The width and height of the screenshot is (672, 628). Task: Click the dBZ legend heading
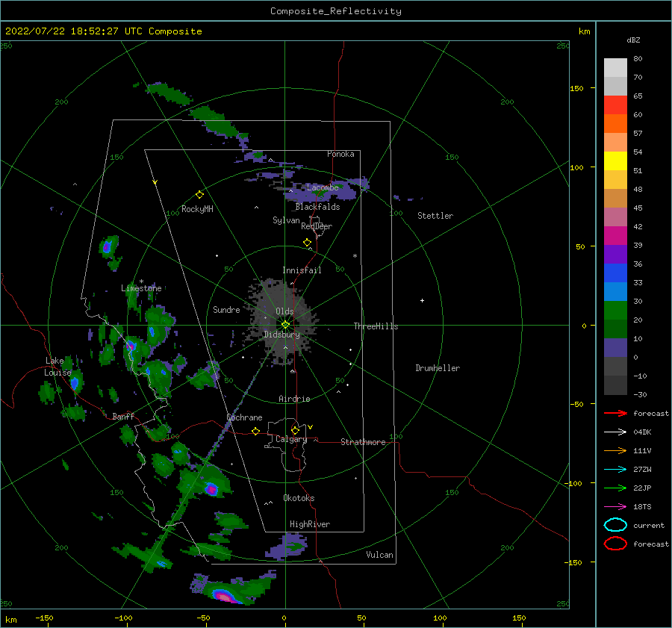tap(633, 40)
